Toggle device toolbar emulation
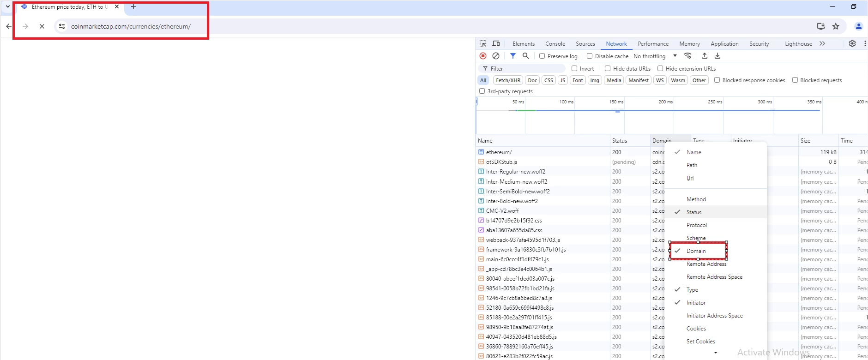Image resolution: width=868 pixels, height=360 pixels. pyautogui.click(x=496, y=43)
